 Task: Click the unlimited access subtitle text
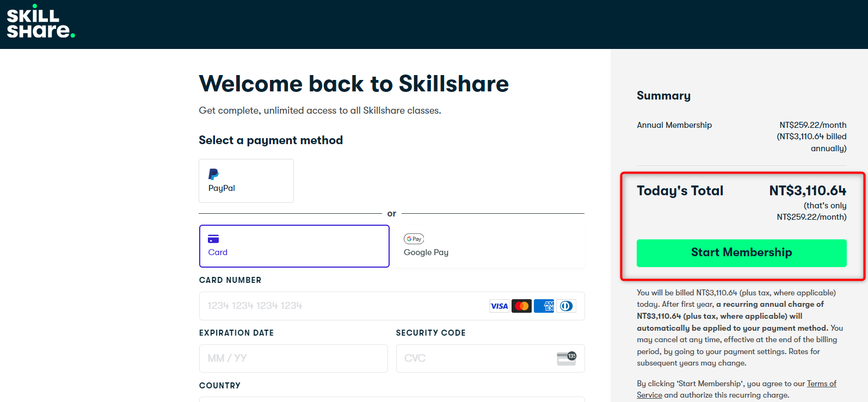coord(320,110)
